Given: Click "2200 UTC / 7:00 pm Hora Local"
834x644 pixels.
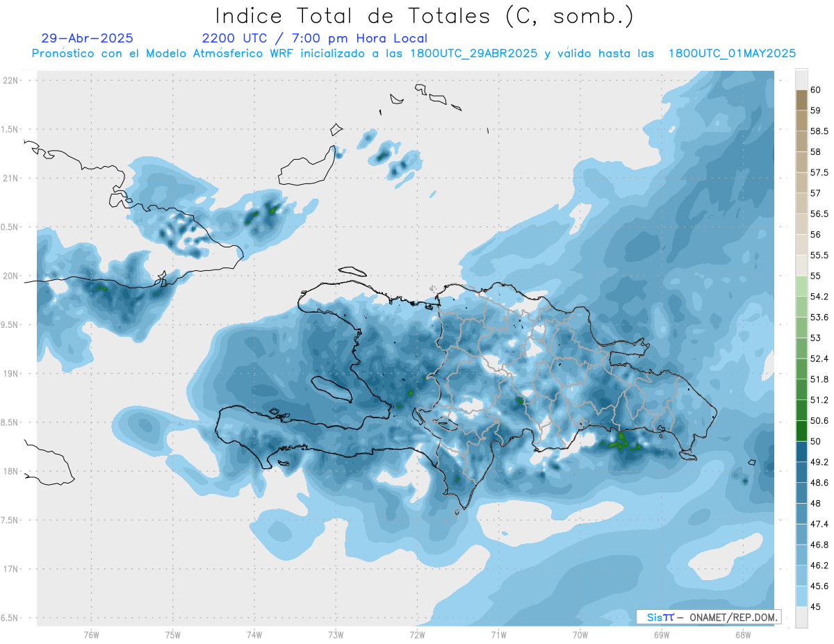Looking at the screenshot, I should click(315, 39).
